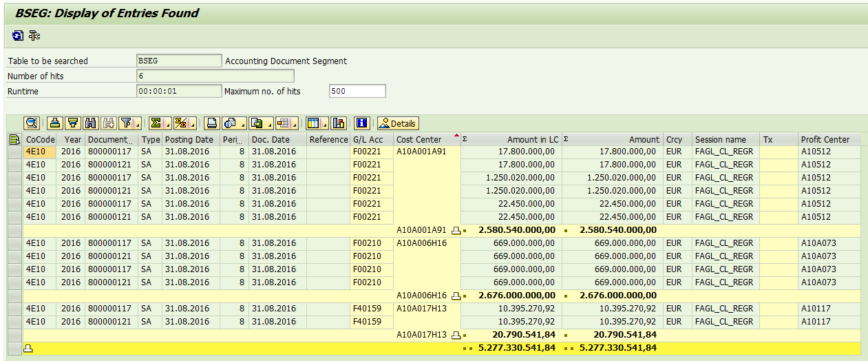Collapse the A10A001A91 subtotal group
The width and height of the screenshot is (868, 361).
click(455, 230)
